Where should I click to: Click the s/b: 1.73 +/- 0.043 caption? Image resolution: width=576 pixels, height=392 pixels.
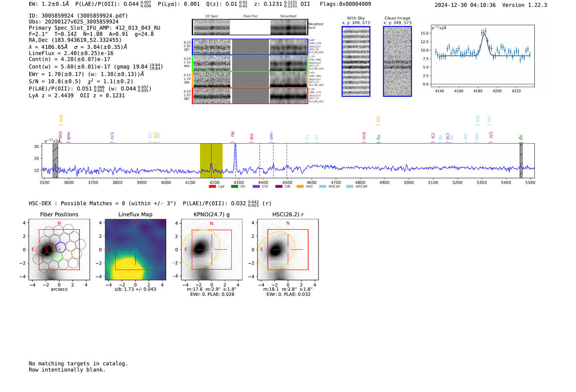tap(135, 289)
